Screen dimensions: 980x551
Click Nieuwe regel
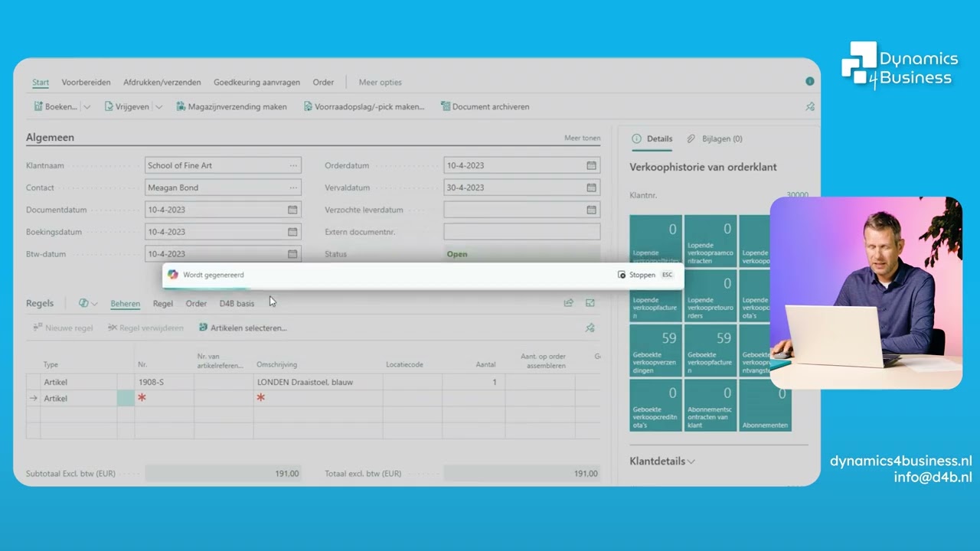click(x=63, y=328)
